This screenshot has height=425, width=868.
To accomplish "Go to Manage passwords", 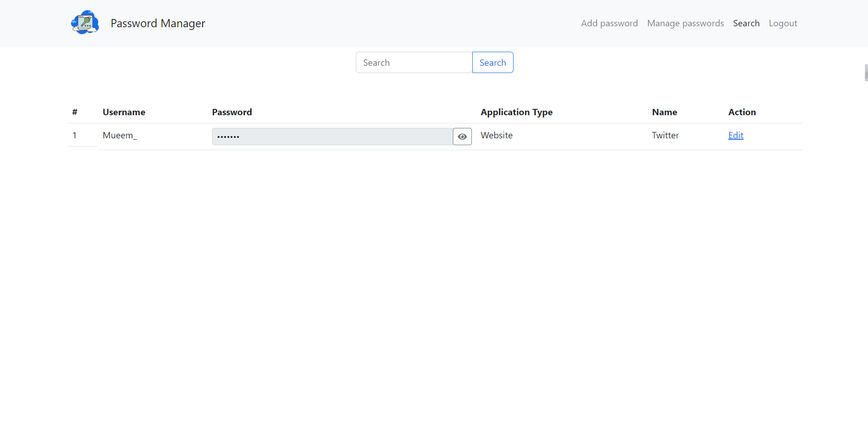I will [x=685, y=23].
